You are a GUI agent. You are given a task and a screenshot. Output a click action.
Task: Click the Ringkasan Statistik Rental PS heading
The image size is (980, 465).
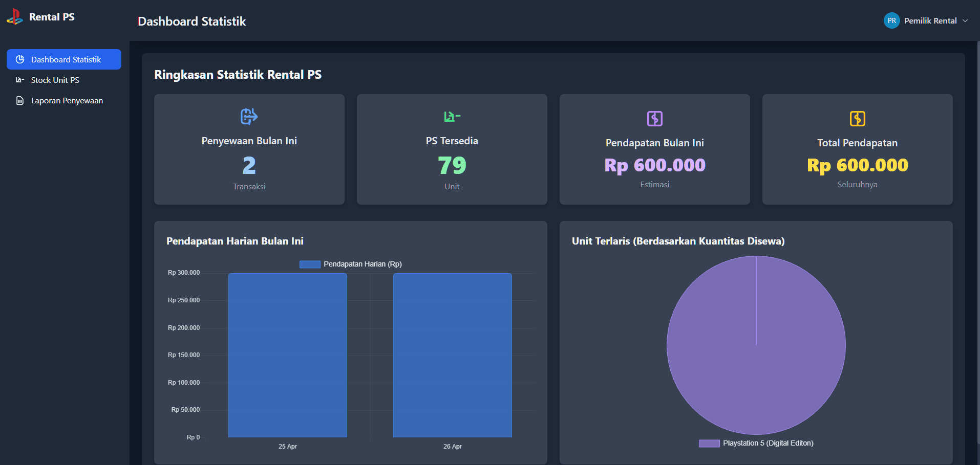click(x=238, y=75)
